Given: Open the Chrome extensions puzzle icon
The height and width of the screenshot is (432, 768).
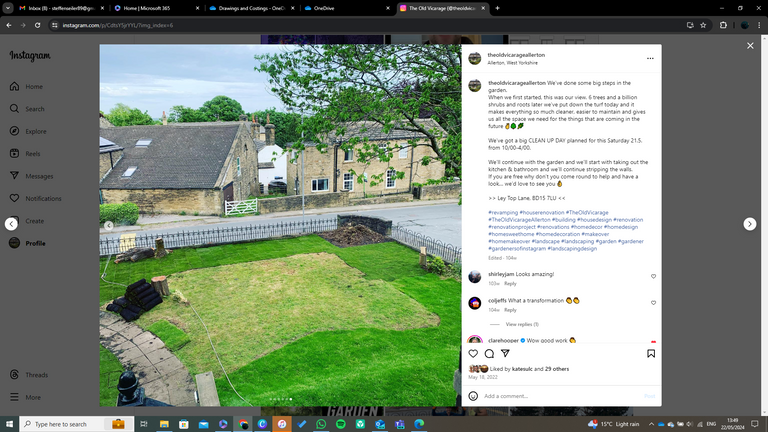Looking at the screenshot, I should [723, 25].
